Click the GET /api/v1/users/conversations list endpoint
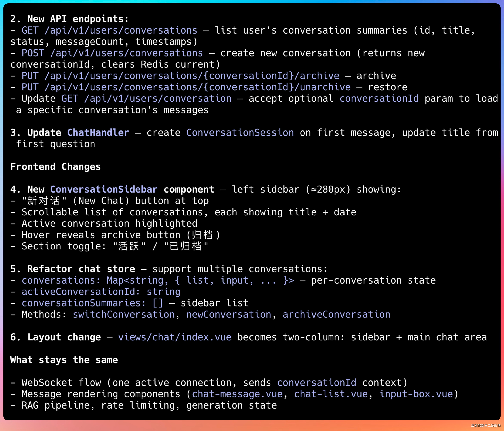This screenshot has width=504, height=431. tap(109, 30)
